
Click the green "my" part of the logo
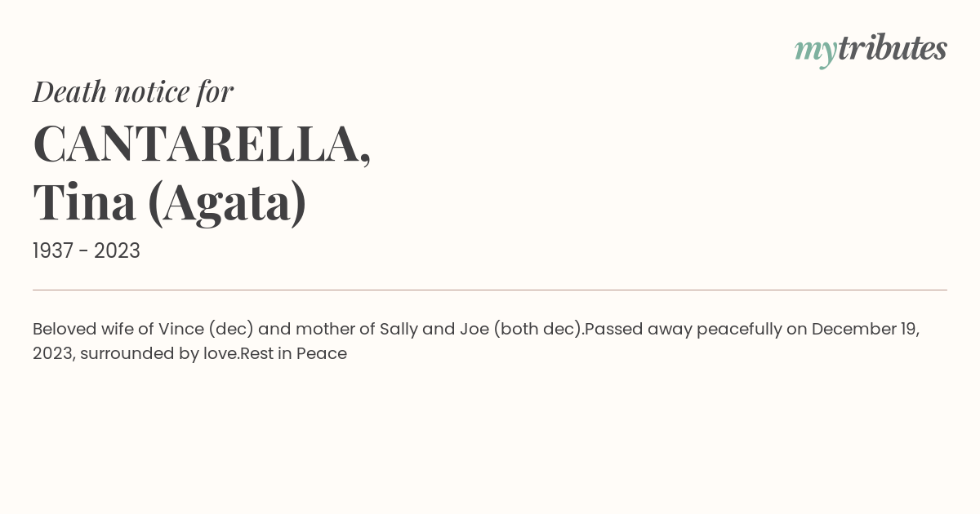coord(816,52)
